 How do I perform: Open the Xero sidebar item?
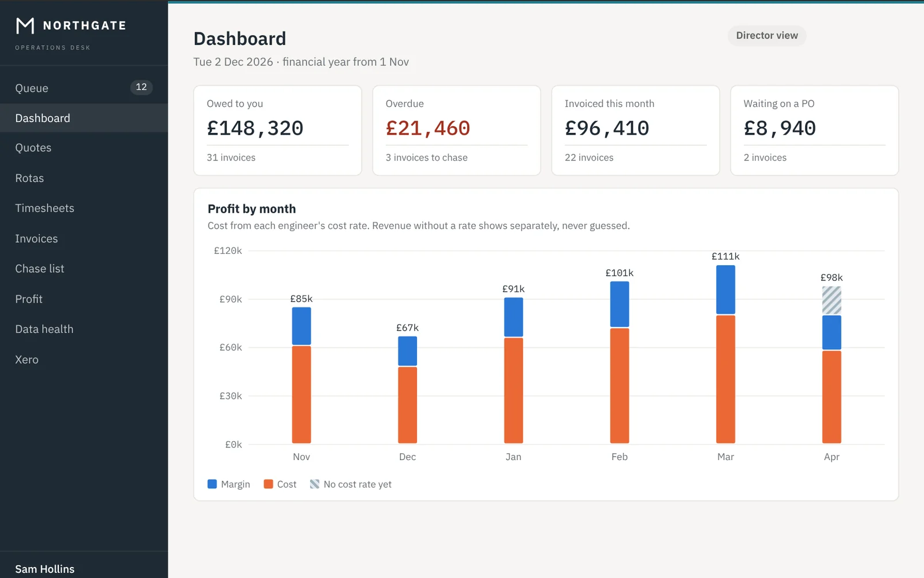[x=84, y=360]
